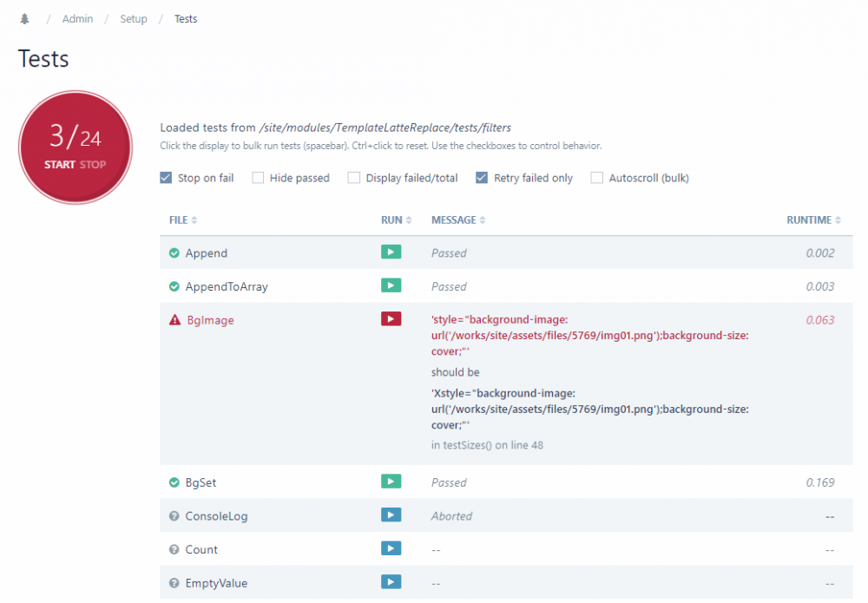
Task: Click the red START STOP display
Action: 76,147
